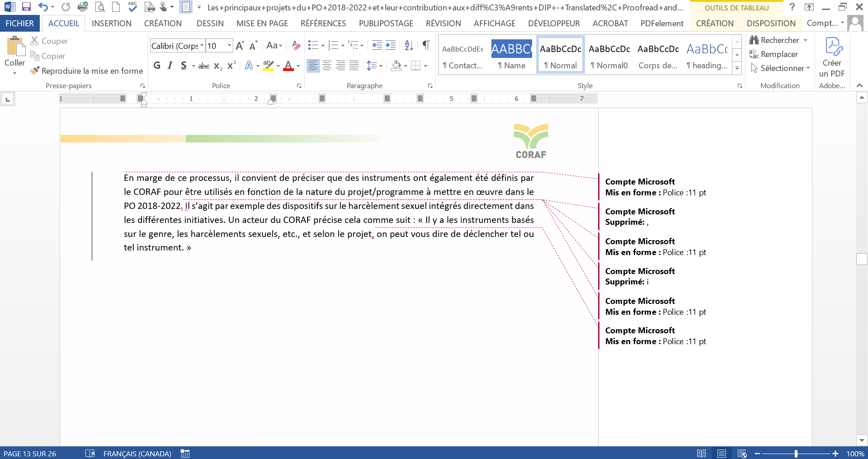This screenshot has width=868, height=459.
Task: Click the bulleted list icon
Action: pos(313,45)
